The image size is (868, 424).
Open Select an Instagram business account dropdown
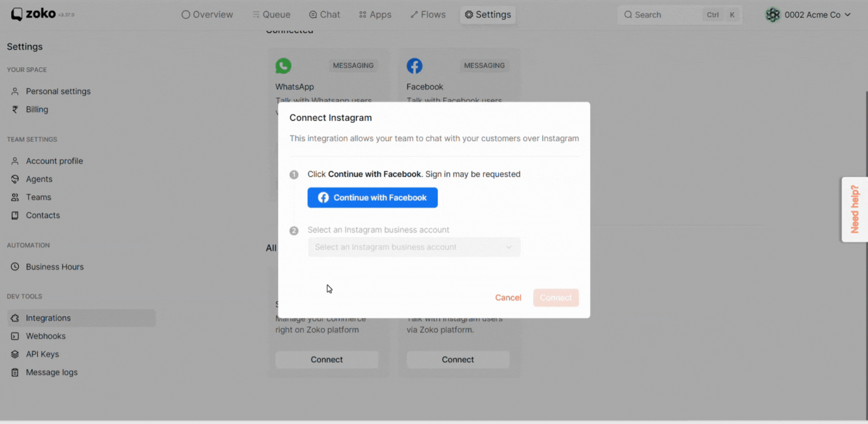point(414,247)
